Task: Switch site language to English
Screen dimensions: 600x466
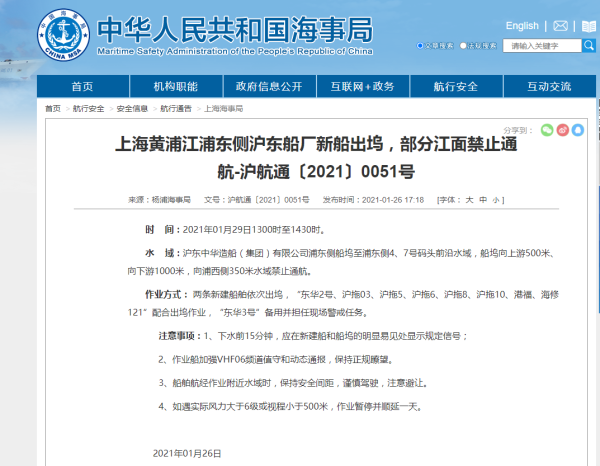Action: click(x=522, y=26)
